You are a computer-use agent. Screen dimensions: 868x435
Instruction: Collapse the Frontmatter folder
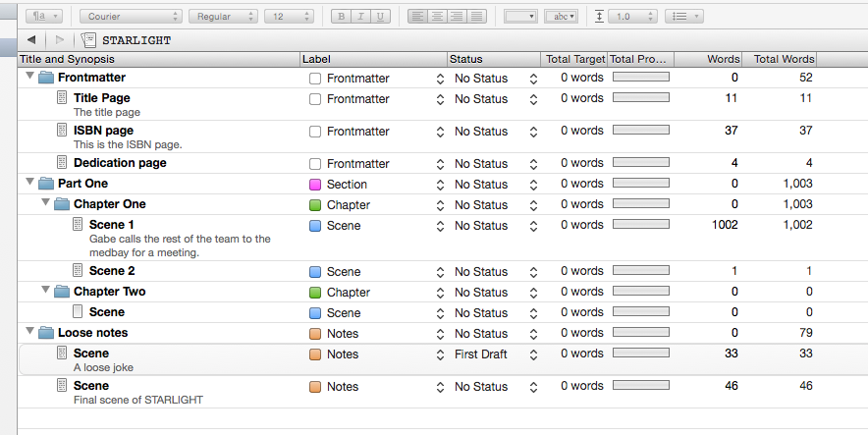click(29, 78)
